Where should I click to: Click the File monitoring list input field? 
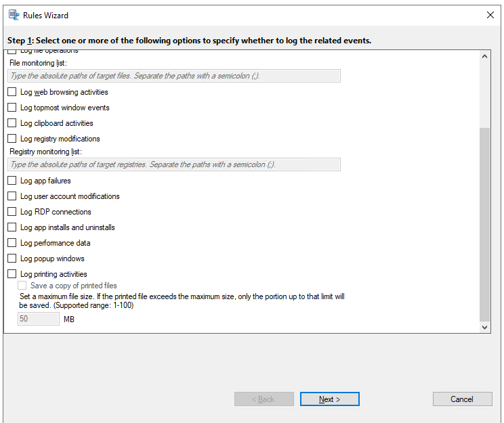click(174, 76)
